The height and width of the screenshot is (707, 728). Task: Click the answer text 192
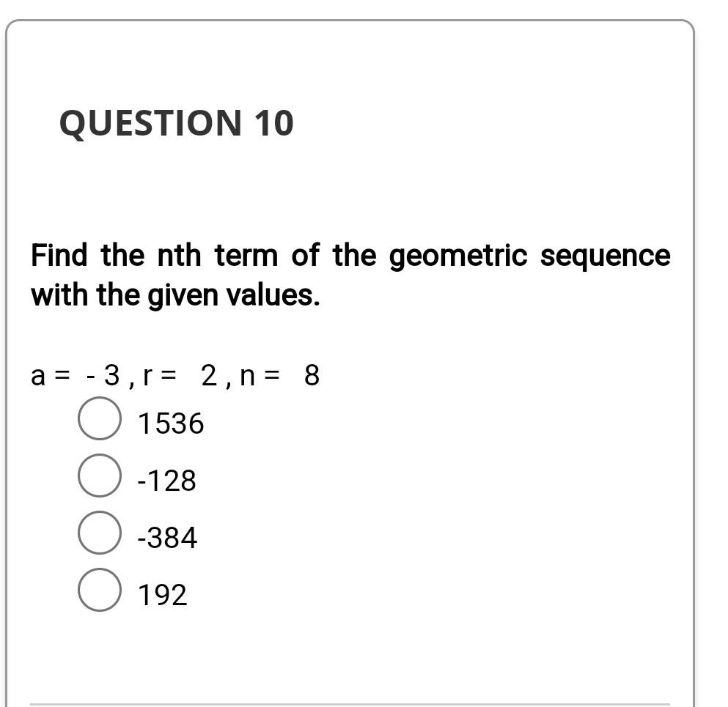tap(163, 593)
